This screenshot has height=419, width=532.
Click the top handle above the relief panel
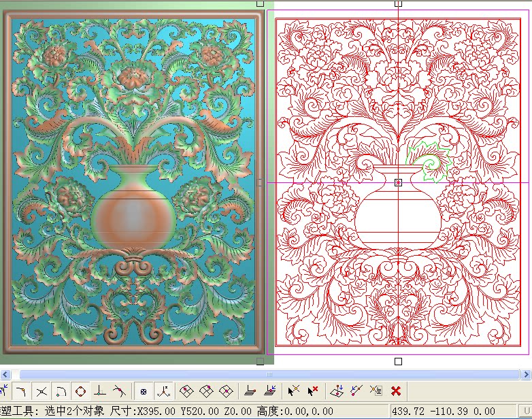pos(261,3)
